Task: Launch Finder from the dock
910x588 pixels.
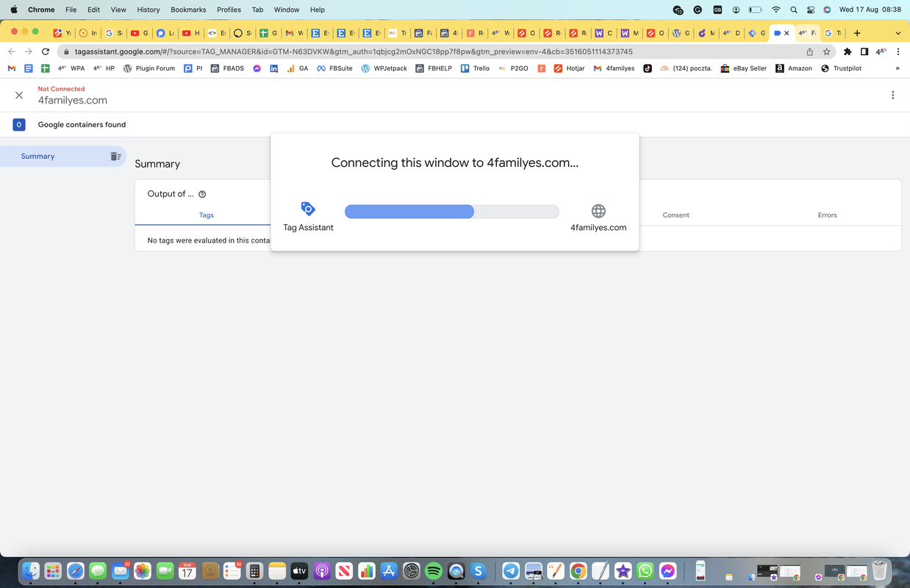Action: click(30, 570)
